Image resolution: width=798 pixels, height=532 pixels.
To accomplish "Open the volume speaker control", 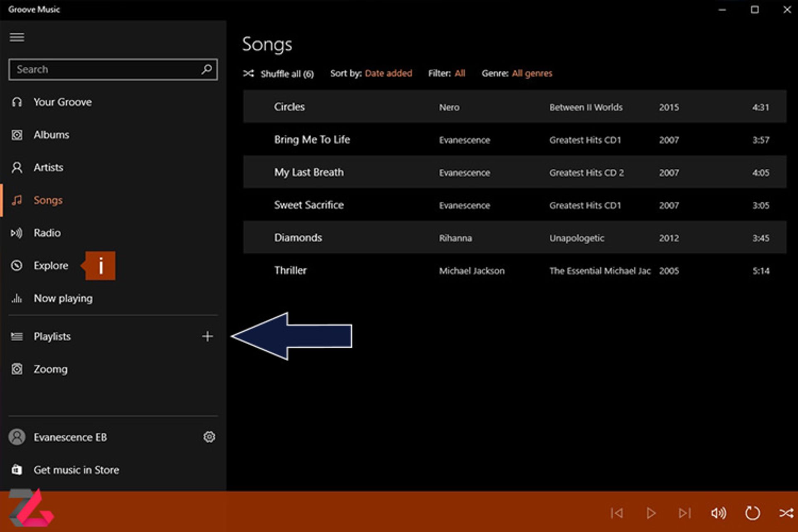I will point(719,513).
